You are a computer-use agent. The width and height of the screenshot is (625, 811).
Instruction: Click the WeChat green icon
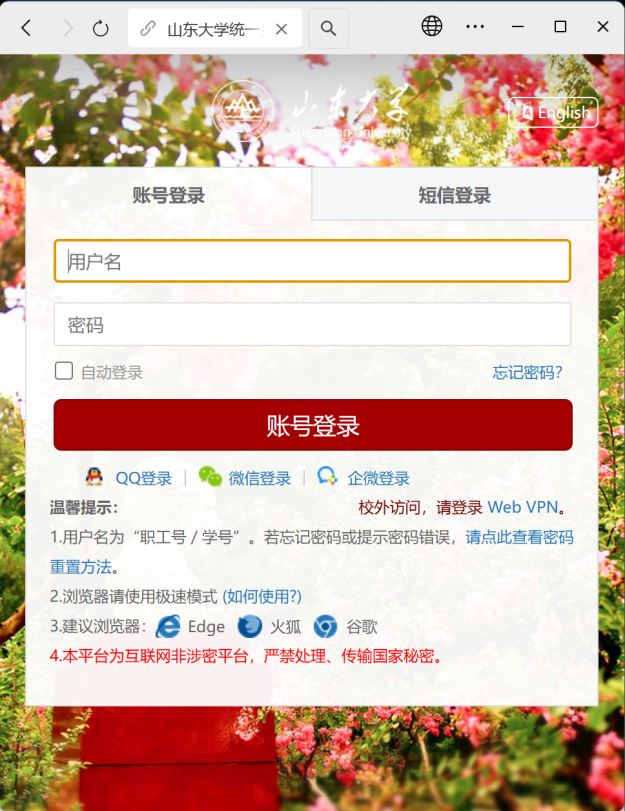tap(210, 476)
